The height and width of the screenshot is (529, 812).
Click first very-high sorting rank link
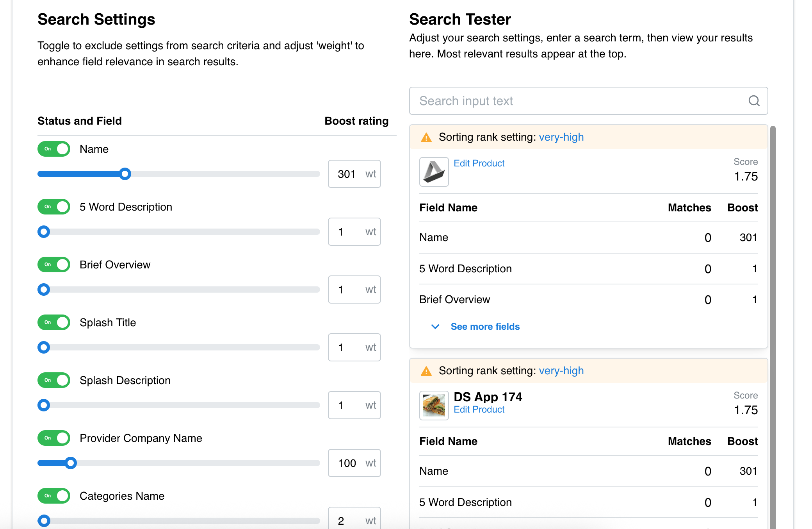pyautogui.click(x=561, y=137)
